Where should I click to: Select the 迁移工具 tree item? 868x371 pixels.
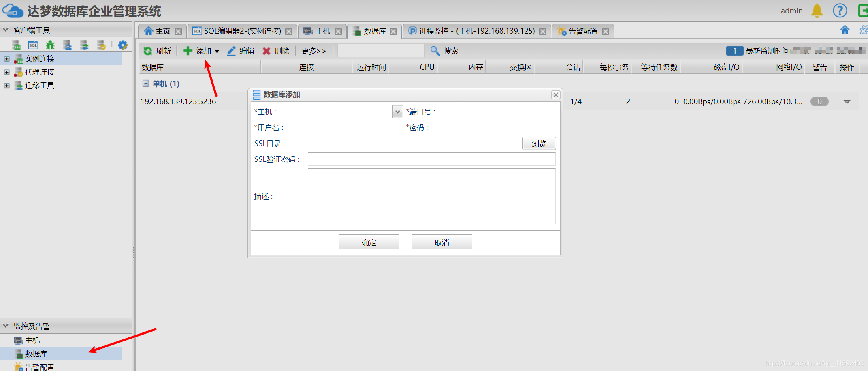(x=40, y=86)
